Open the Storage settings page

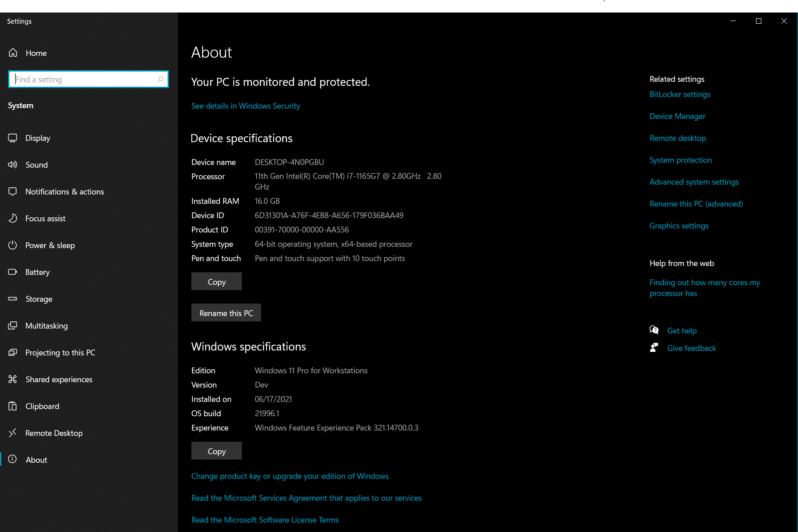click(x=89, y=299)
